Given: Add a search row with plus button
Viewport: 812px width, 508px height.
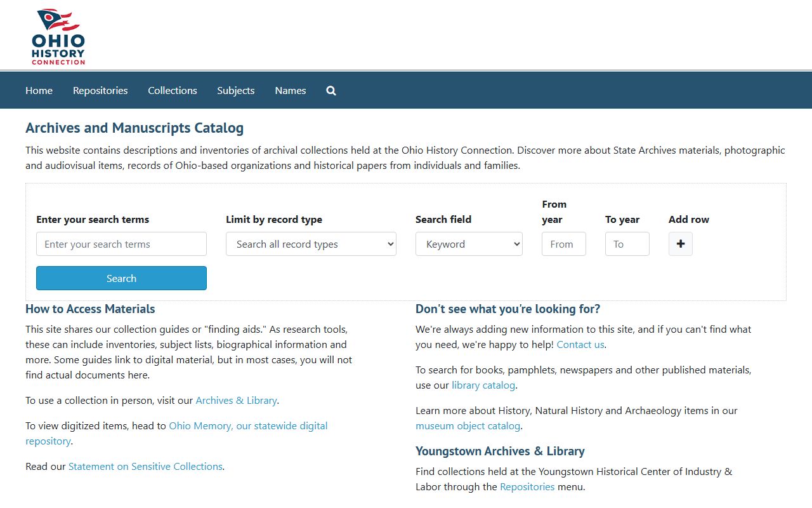Looking at the screenshot, I should tap(681, 244).
